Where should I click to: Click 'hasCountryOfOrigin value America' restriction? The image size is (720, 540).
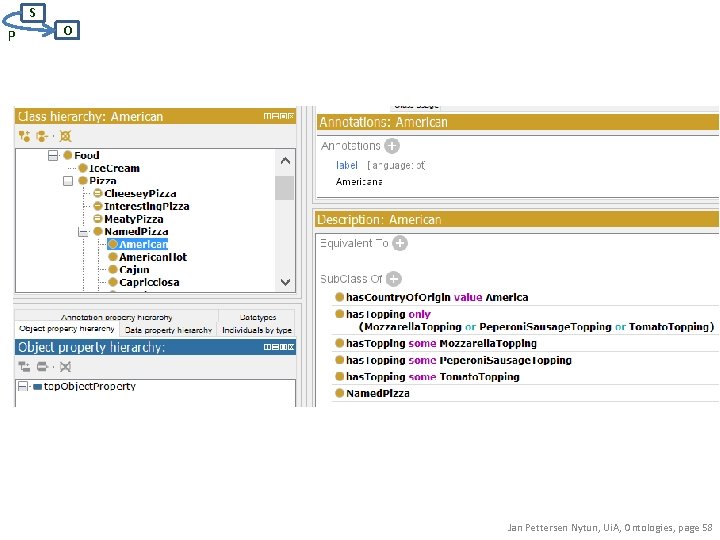point(437,297)
